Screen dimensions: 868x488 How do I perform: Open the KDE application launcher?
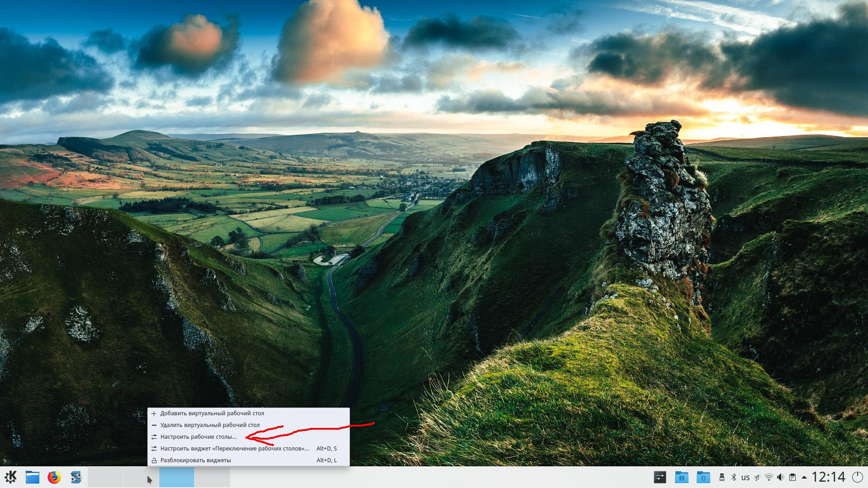pyautogui.click(x=11, y=477)
